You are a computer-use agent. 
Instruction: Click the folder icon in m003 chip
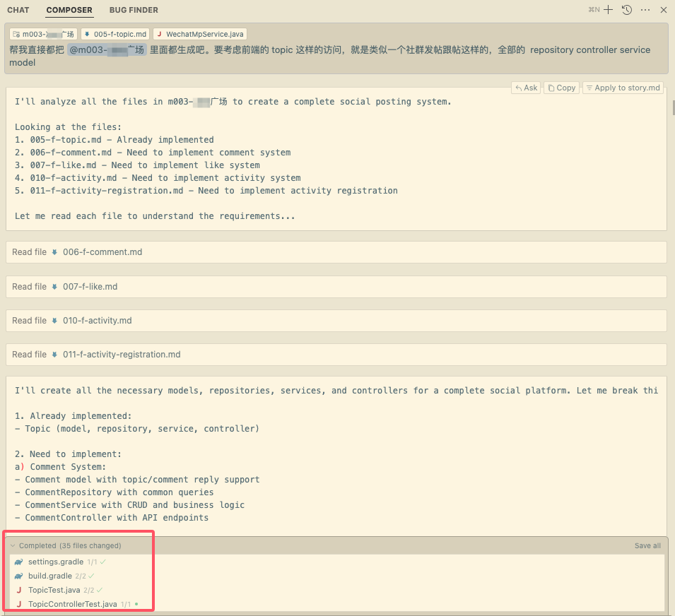[x=16, y=34]
